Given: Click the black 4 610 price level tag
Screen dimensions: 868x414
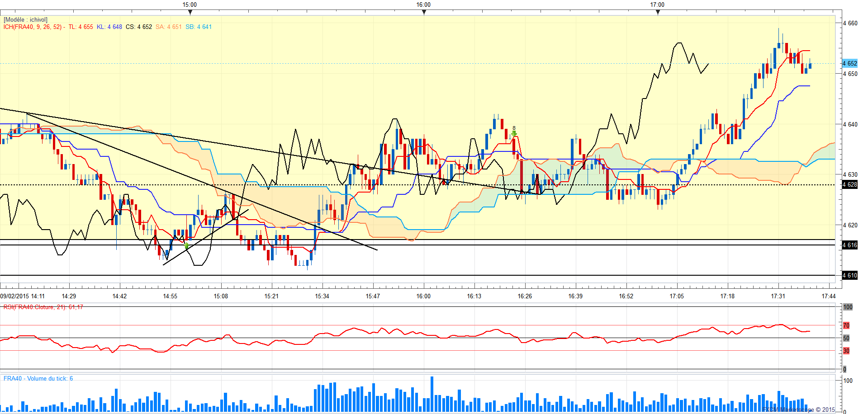Looking at the screenshot, I should tap(850, 275).
